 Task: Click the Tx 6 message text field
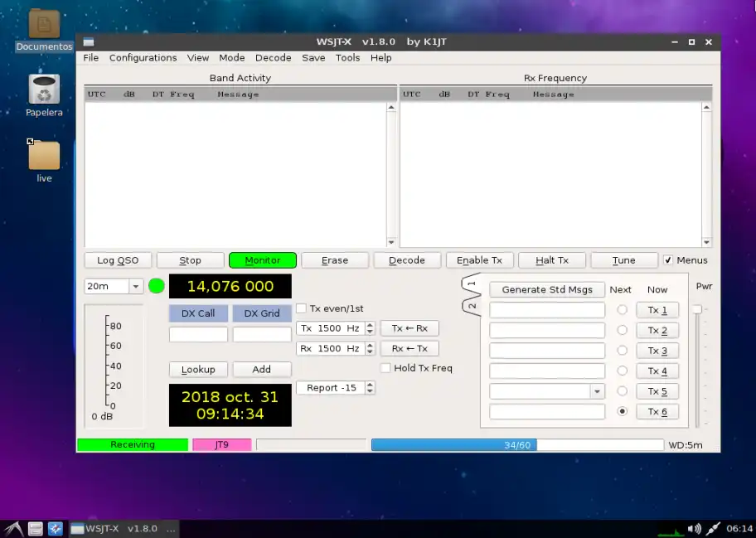(547, 411)
